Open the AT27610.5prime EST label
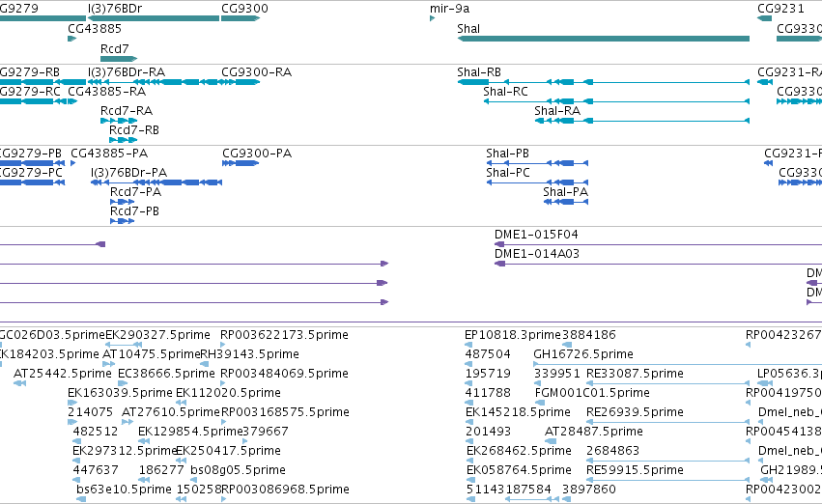822x504 pixels. click(171, 412)
